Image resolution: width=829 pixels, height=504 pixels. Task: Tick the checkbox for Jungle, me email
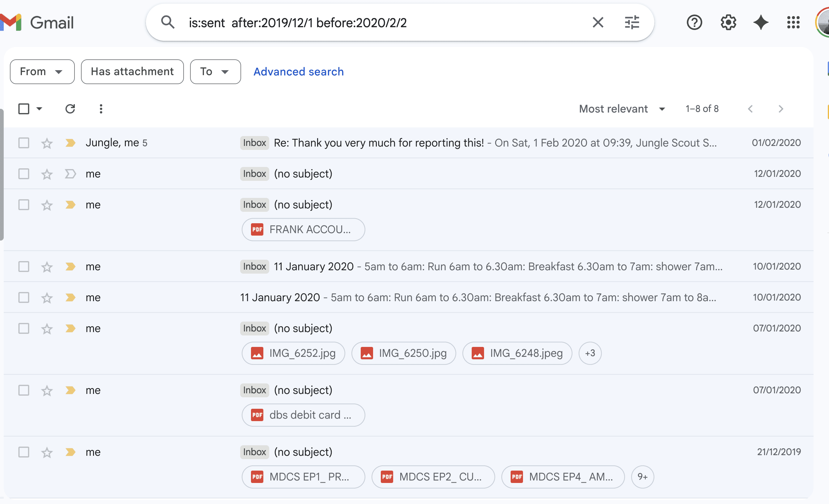click(23, 143)
